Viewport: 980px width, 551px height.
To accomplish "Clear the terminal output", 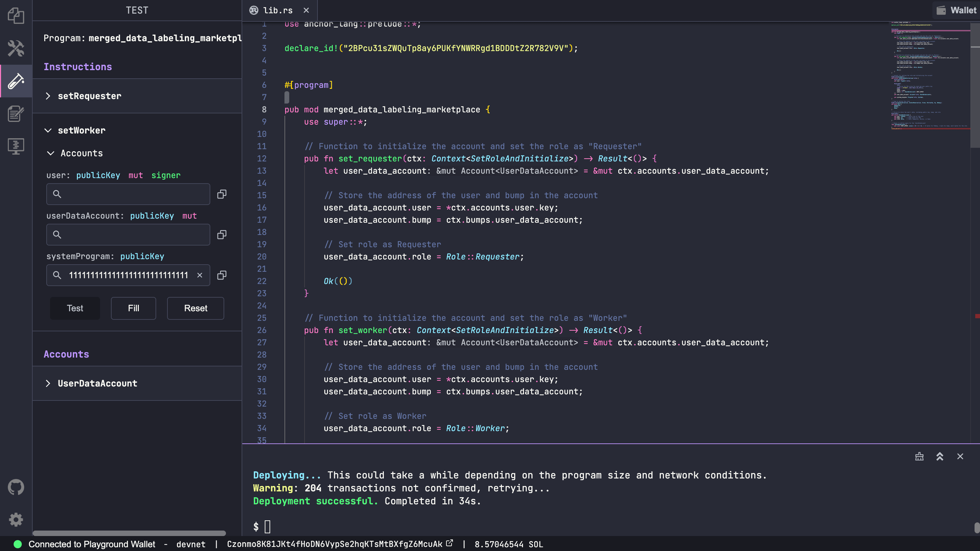I will (x=919, y=456).
